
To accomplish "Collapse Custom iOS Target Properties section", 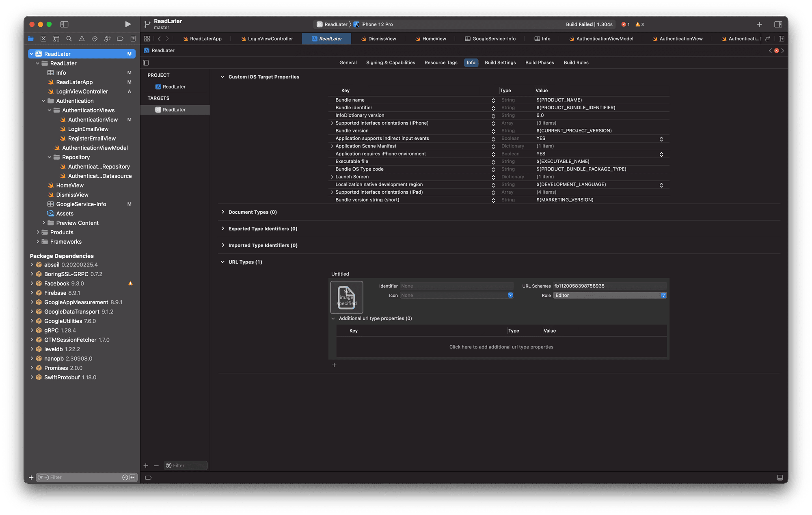I will point(222,77).
